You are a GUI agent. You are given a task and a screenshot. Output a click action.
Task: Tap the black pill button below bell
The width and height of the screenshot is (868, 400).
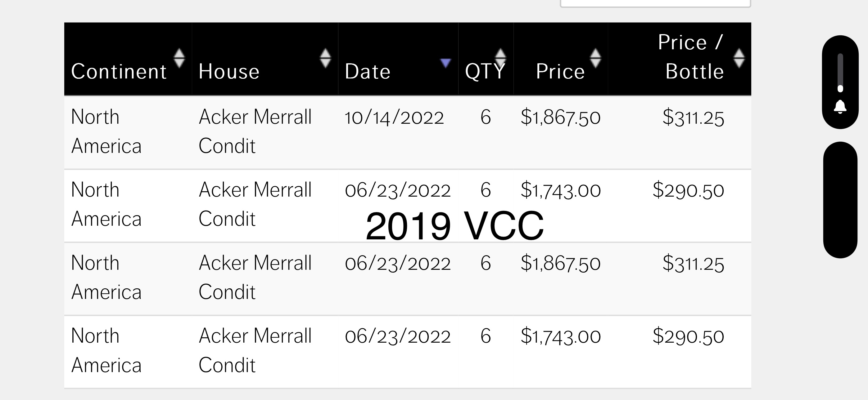click(x=840, y=200)
